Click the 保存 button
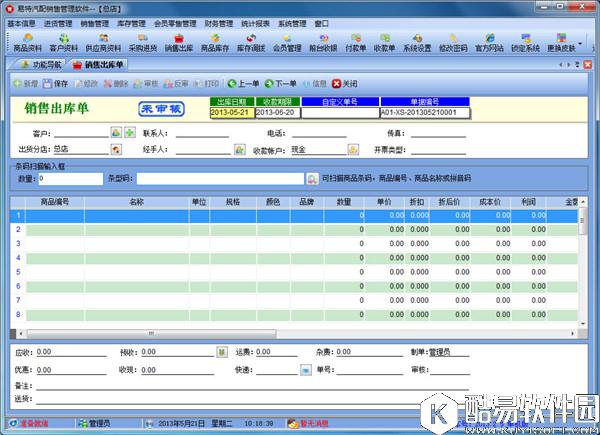The width and height of the screenshot is (600, 435). click(55, 83)
